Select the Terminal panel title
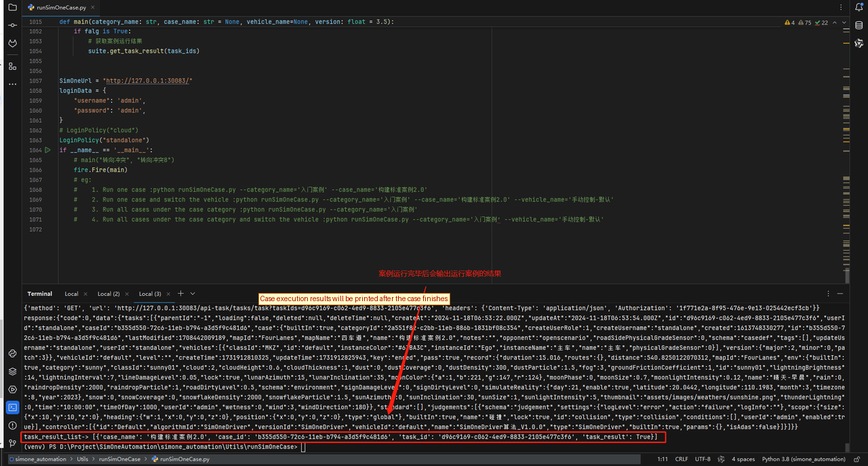This screenshot has height=466, width=868. pos(39,294)
